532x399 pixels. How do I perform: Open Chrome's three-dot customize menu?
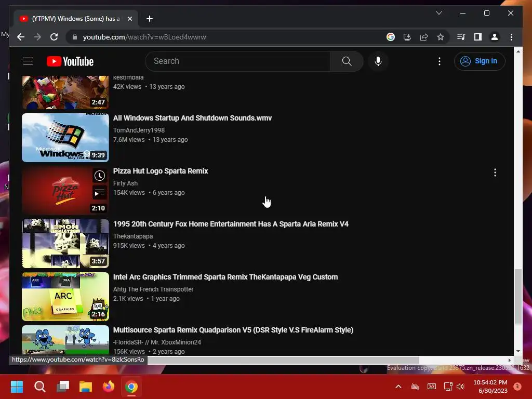tap(511, 37)
